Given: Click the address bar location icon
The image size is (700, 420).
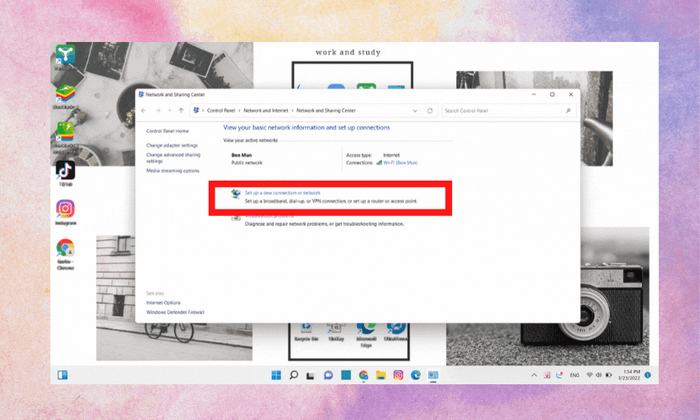Looking at the screenshot, I should (196, 110).
